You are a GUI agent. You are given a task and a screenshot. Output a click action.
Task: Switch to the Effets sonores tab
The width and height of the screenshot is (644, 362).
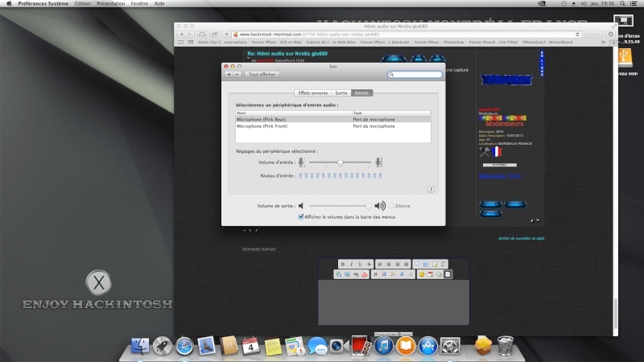[x=313, y=93]
